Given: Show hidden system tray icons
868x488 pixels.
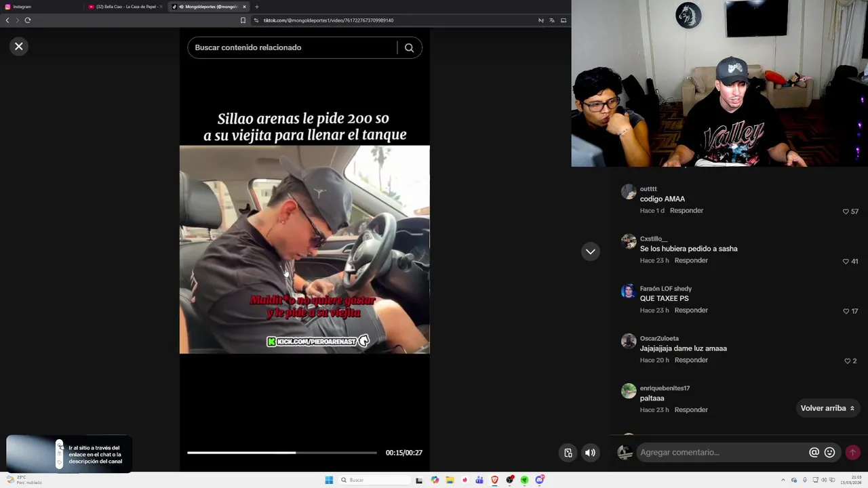Looking at the screenshot, I should click(783, 480).
